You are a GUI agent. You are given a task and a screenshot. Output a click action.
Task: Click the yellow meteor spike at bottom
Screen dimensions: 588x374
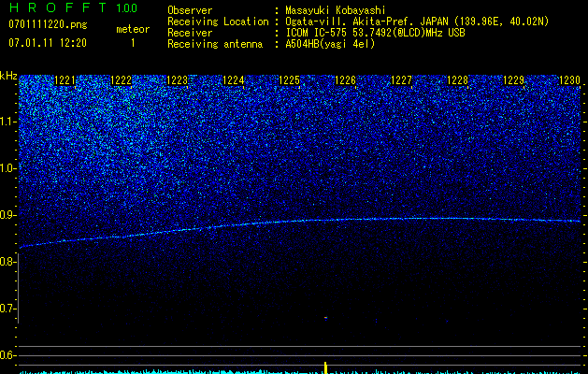[x=325, y=367]
